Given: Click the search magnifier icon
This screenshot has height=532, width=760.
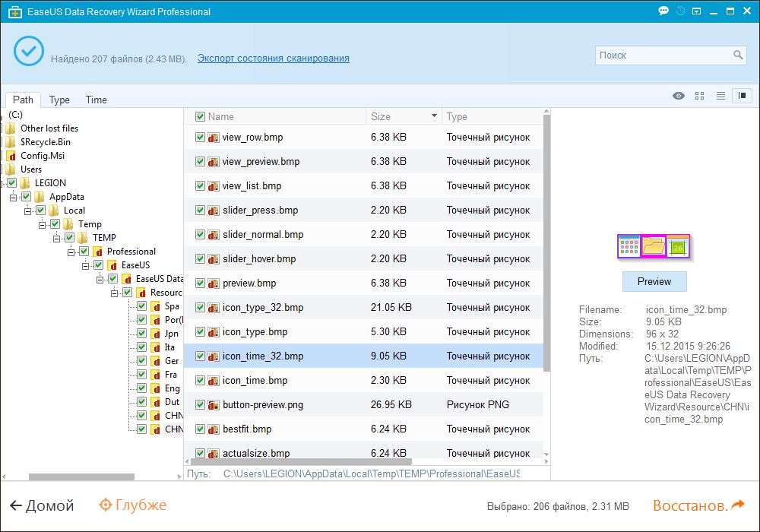Looking at the screenshot, I should pyautogui.click(x=738, y=55).
